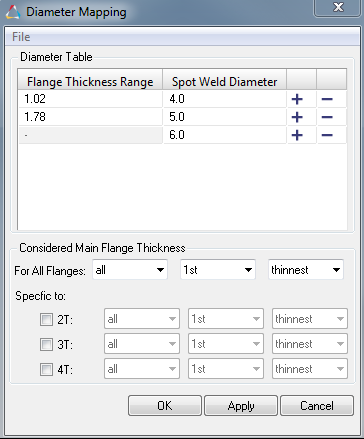Select the 4.0 spot weld diameter cell

[225, 99]
